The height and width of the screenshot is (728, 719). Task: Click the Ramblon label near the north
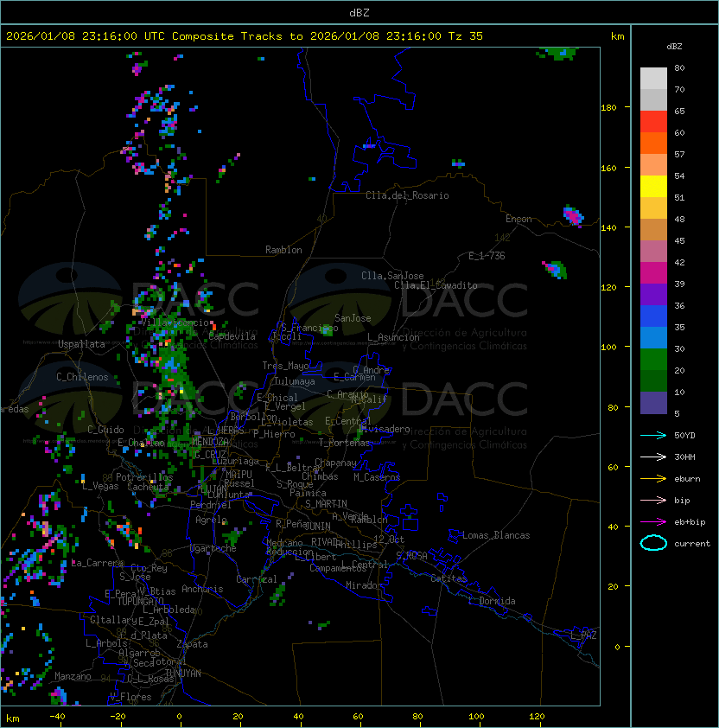pyautogui.click(x=283, y=250)
